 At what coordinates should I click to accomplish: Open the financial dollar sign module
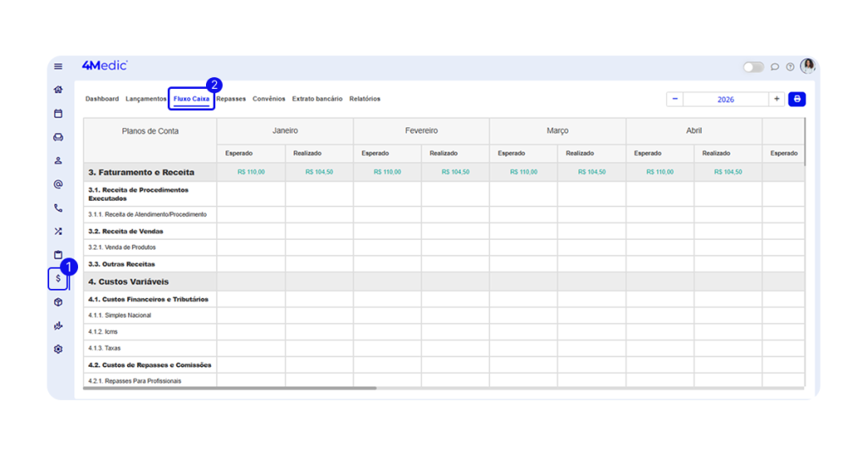(x=58, y=279)
